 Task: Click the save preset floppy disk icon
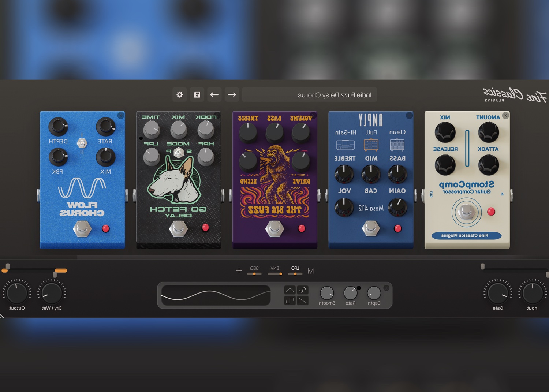point(197,94)
